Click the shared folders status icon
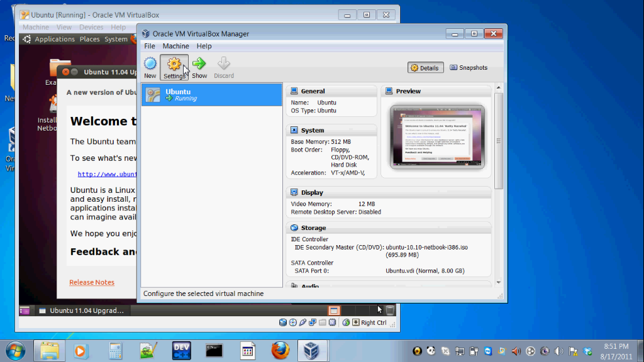 pyautogui.click(x=323, y=322)
